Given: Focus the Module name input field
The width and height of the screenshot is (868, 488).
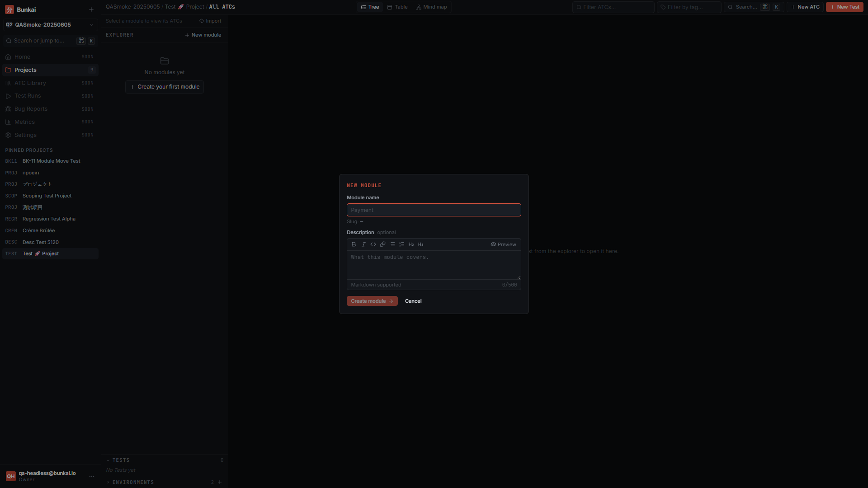Looking at the screenshot, I should tap(434, 210).
